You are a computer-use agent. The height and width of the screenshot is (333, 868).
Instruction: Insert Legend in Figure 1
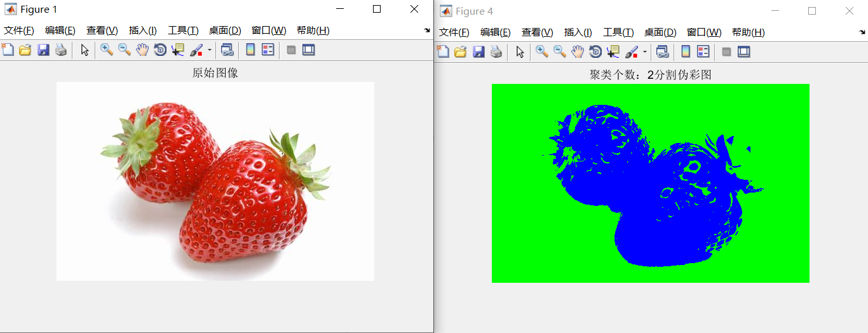point(268,50)
